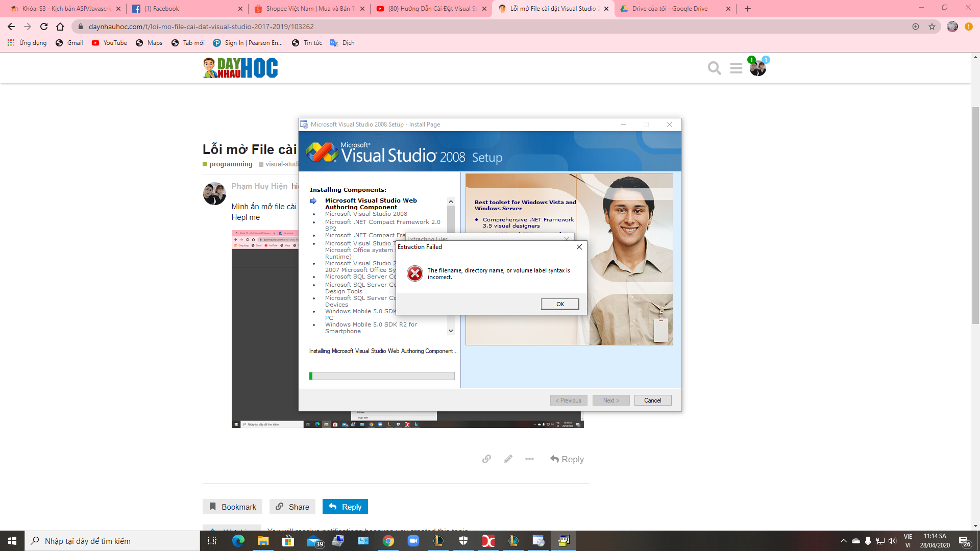Screen dimensions: 980x551
Task: Open Microsoft Store from the taskbar
Action: point(288,541)
